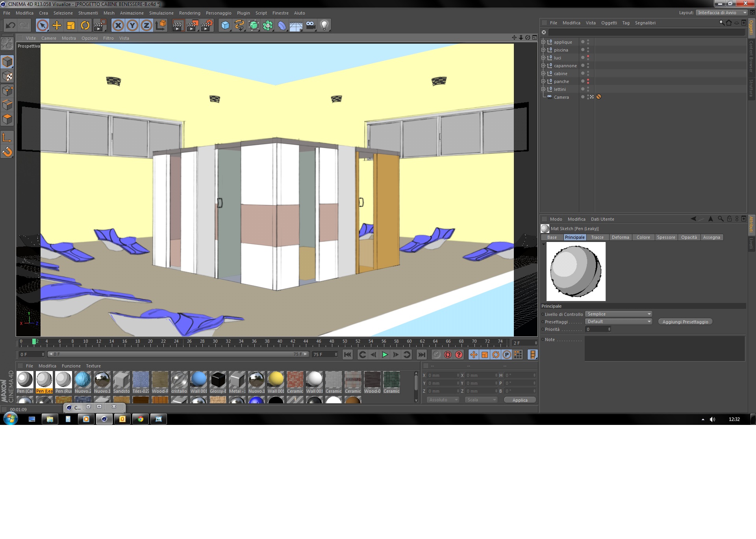Add a cube primitive object
756x539 pixels.
point(225,26)
